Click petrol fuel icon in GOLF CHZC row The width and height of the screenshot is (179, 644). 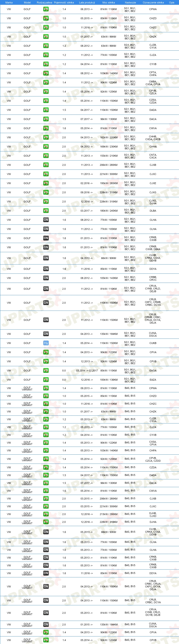[x=46, y=27]
